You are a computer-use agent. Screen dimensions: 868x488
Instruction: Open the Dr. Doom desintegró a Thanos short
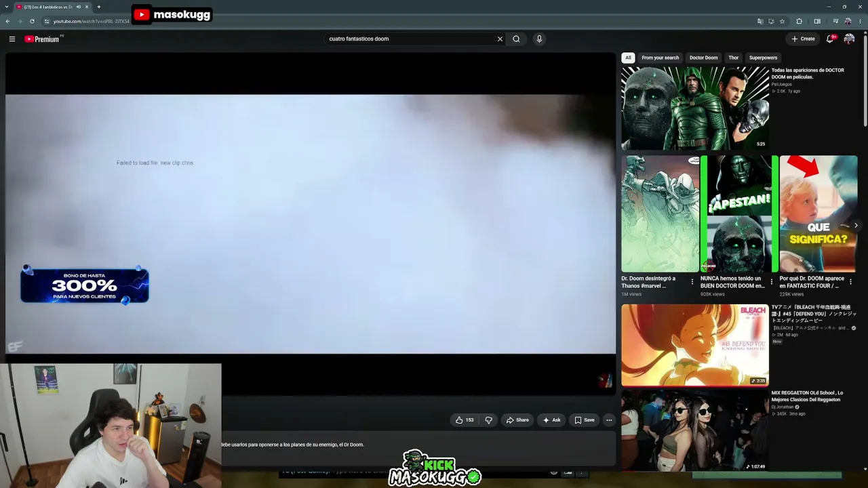click(x=660, y=213)
